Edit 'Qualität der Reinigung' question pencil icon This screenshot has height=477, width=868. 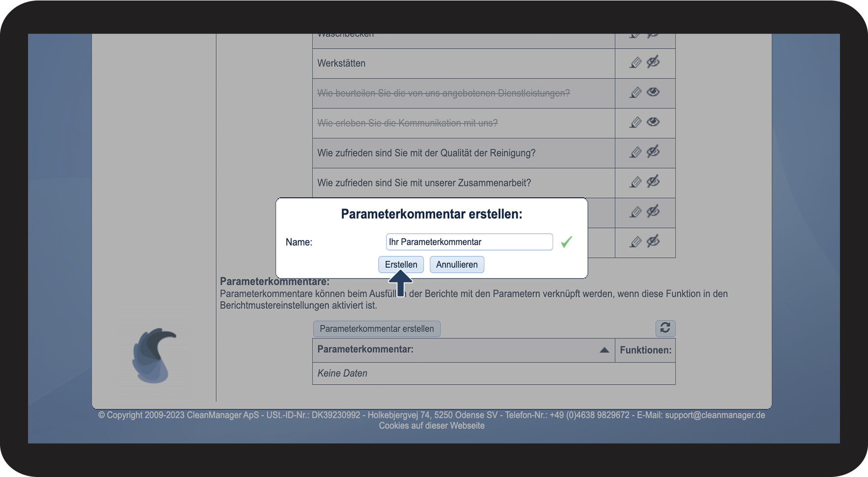click(635, 153)
